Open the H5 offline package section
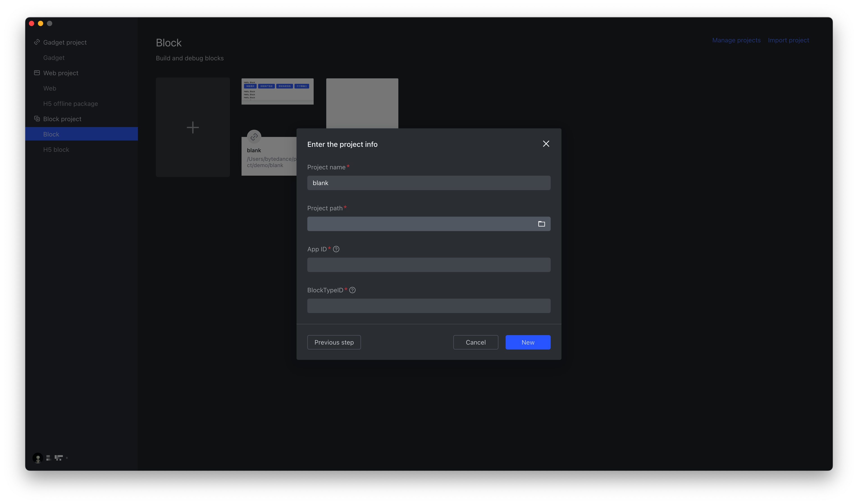 [x=71, y=104]
